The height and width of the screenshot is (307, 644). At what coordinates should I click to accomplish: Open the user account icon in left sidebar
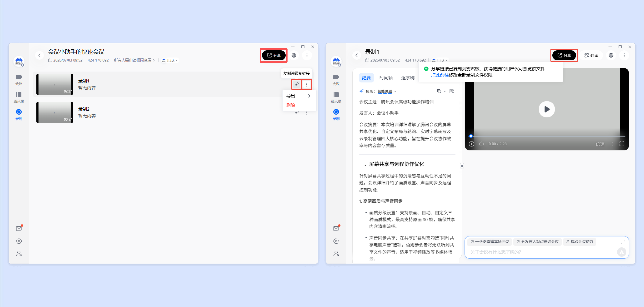pyautogui.click(x=19, y=254)
